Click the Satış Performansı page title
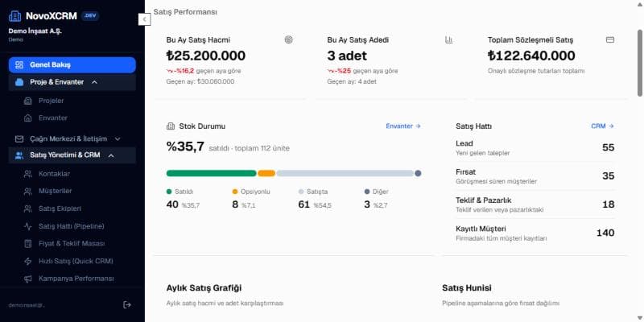Screen dimensions: 644x322 (x=185, y=12)
